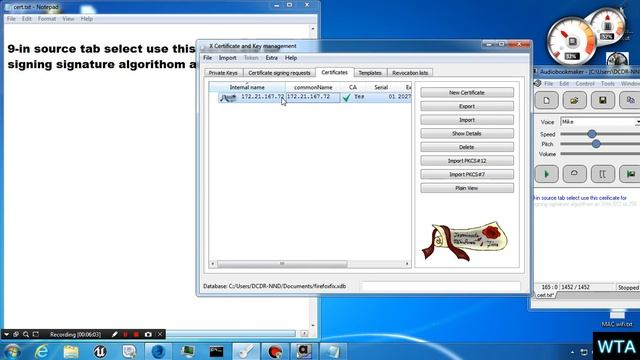
Task: Select the cert.txt tab in Audiobookmaker
Action: [545, 295]
